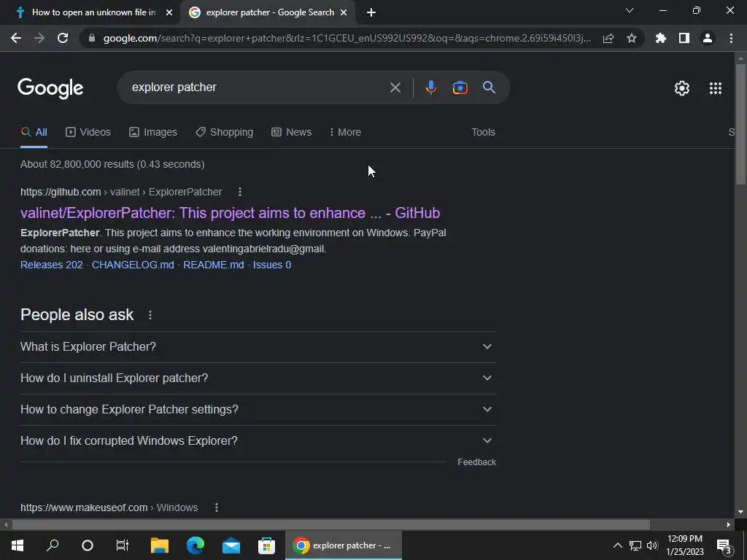This screenshot has height=560, width=747.
Task: Switch to the 'How to open an unknown file' tab
Action: [x=90, y=12]
